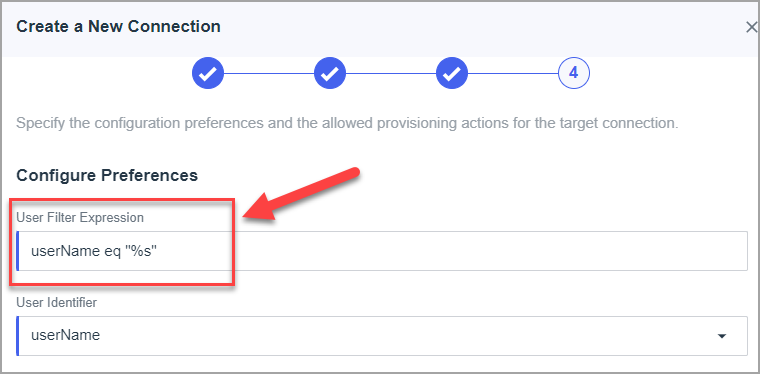Click the progress line leading to step 4
The image size is (760, 374).
click(513, 74)
